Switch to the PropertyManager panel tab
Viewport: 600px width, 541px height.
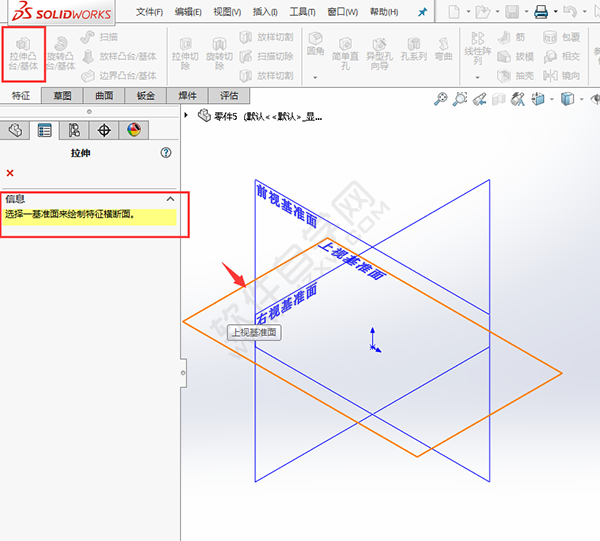pyautogui.click(x=45, y=130)
